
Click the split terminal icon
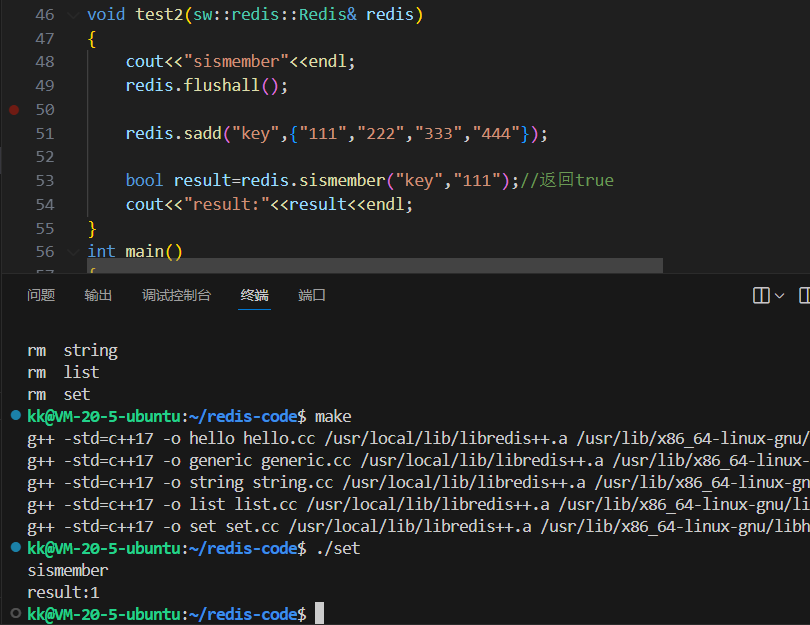tap(761, 295)
